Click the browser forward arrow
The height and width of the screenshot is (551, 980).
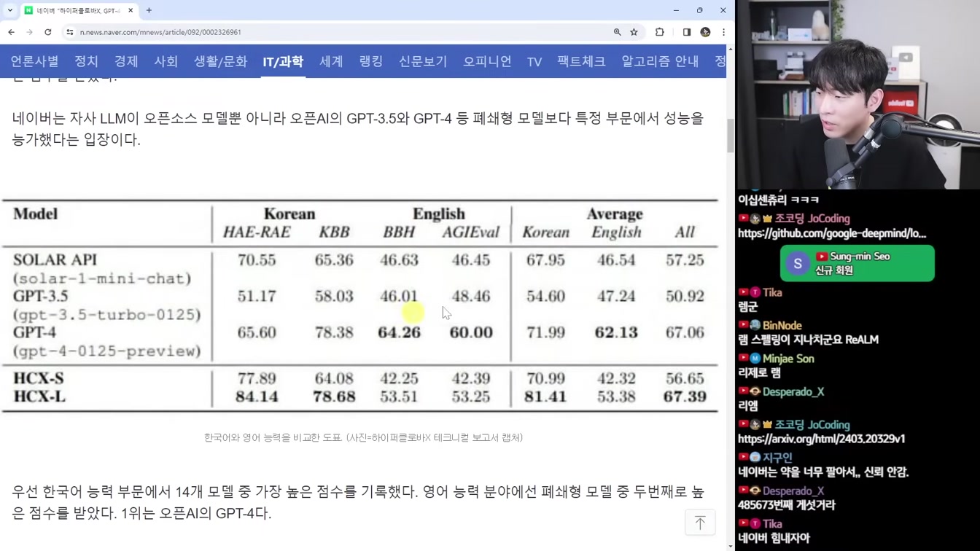coord(29,32)
